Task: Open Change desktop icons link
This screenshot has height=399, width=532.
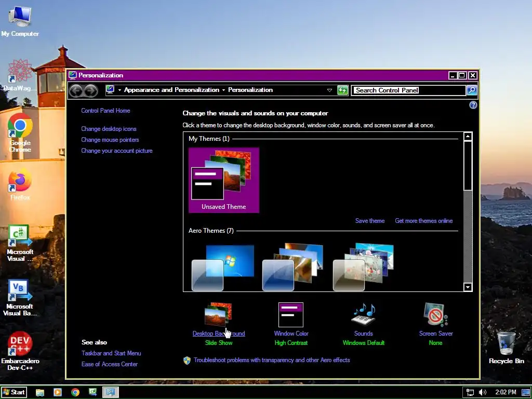Action: click(x=109, y=129)
